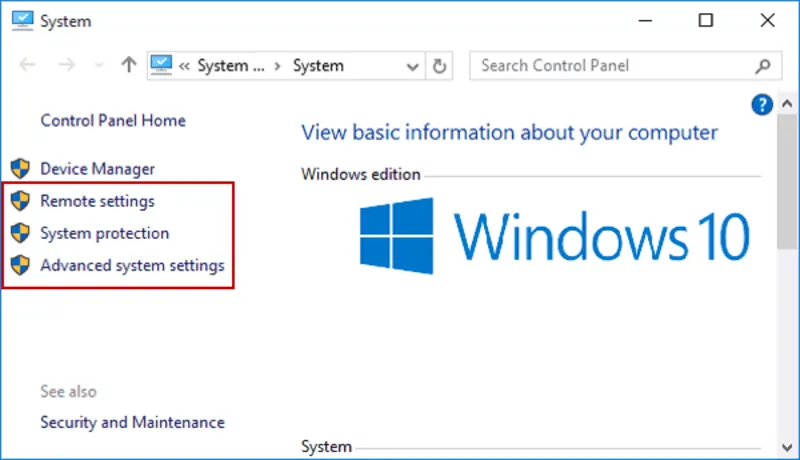This screenshot has width=800, height=460.
Task: Minimize the System window
Action: 645,20
